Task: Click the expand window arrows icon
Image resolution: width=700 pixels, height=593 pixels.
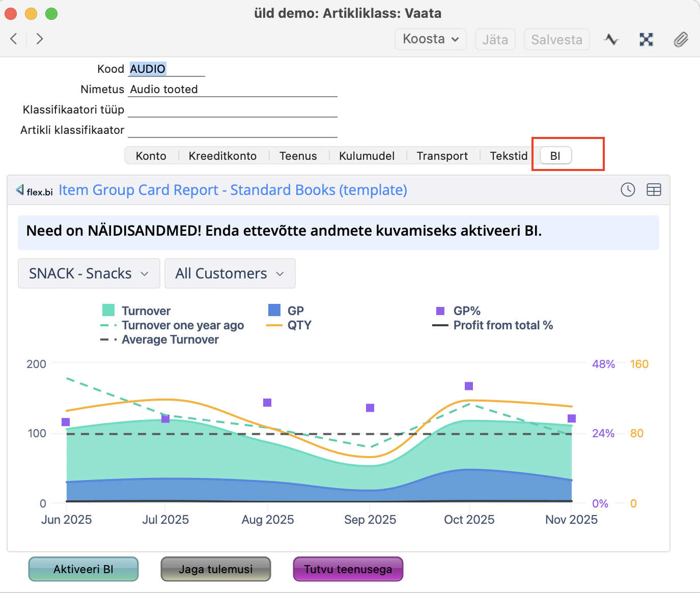Action: (646, 39)
